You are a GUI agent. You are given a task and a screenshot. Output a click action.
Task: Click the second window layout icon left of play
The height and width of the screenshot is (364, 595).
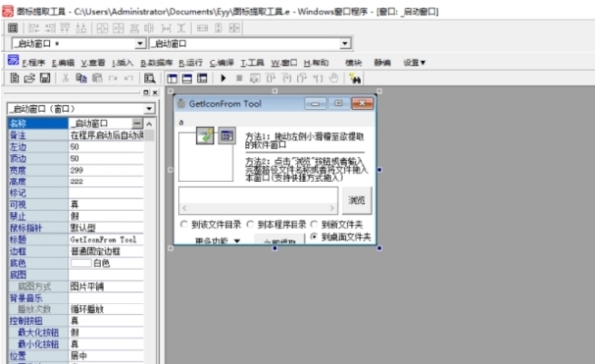tap(187, 78)
